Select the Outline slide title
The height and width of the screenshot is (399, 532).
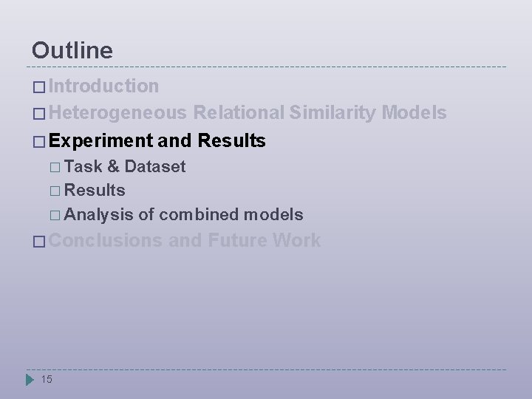pos(72,50)
